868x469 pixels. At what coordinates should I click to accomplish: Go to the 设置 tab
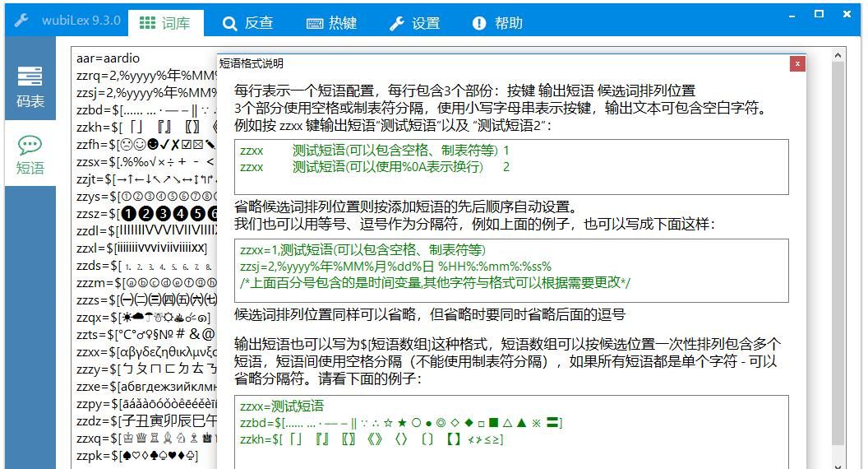coord(414,23)
